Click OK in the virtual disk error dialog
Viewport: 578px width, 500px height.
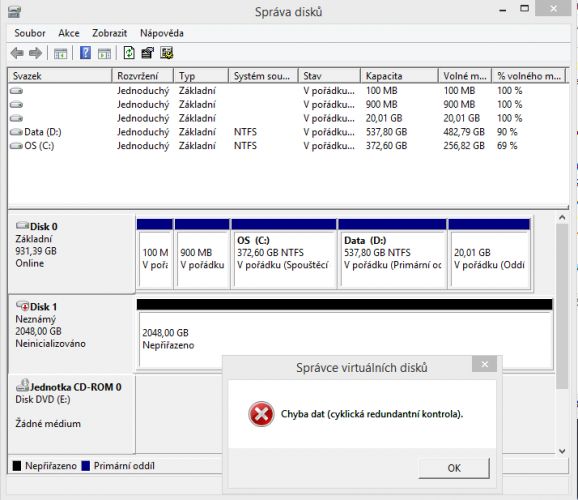[454, 468]
